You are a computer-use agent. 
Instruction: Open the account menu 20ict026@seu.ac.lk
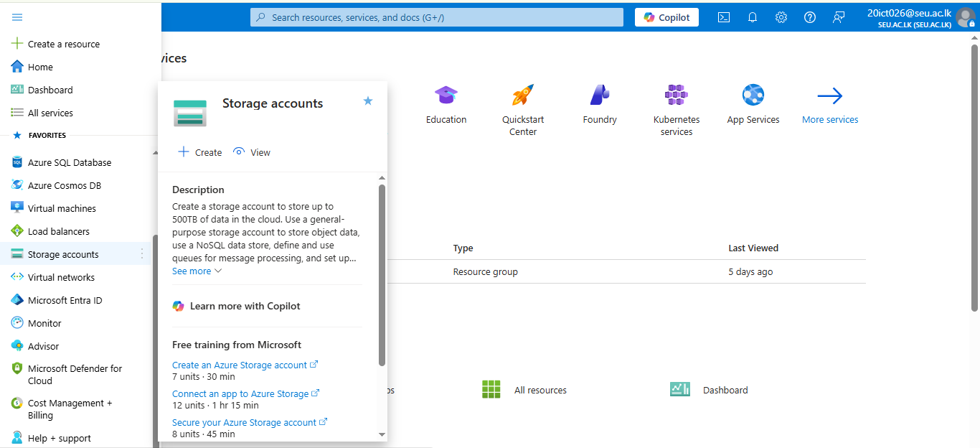920,17
